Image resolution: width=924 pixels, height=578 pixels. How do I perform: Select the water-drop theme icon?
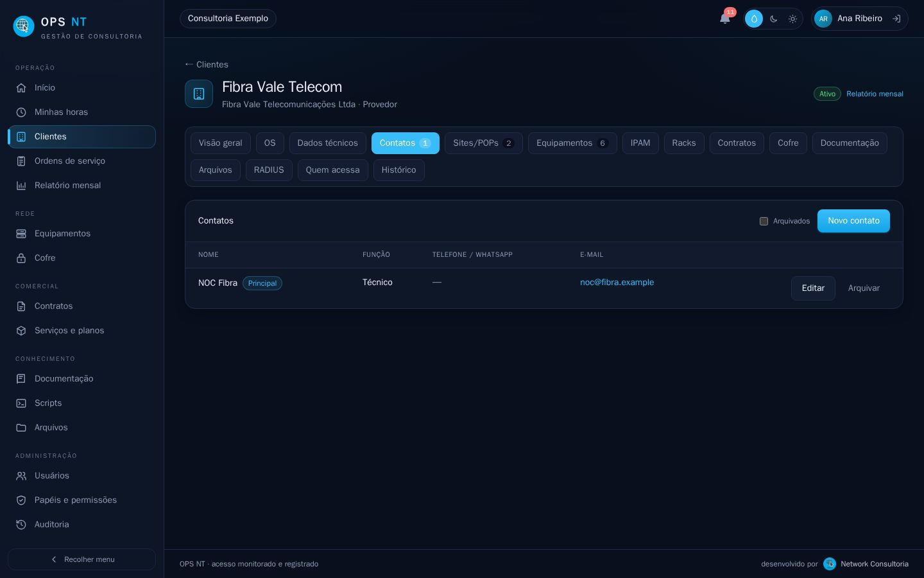[754, 19]
